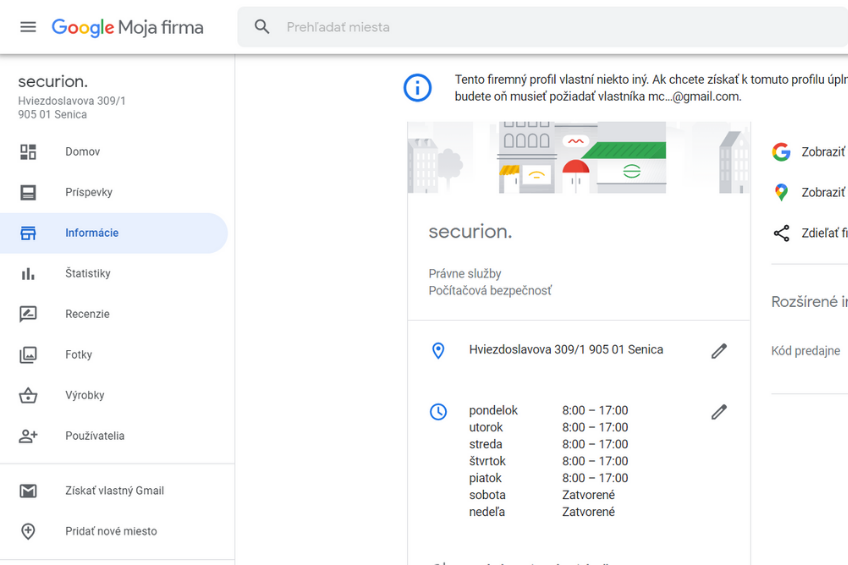Click the Počítačová bezpečnosť category text
This screenshot has height=565, width=848.
(x=490, y=291)
